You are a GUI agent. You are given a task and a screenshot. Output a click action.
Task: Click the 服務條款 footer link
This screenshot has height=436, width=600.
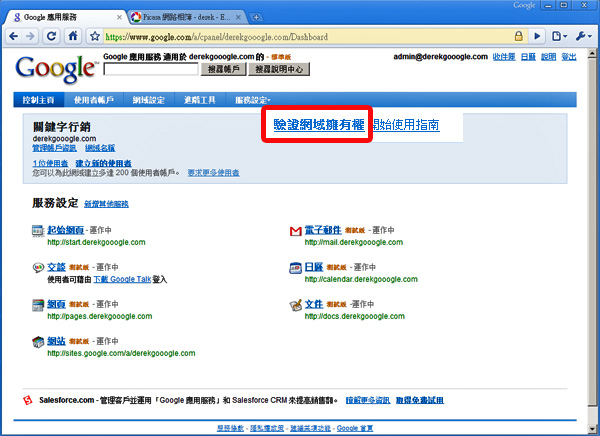230,428
